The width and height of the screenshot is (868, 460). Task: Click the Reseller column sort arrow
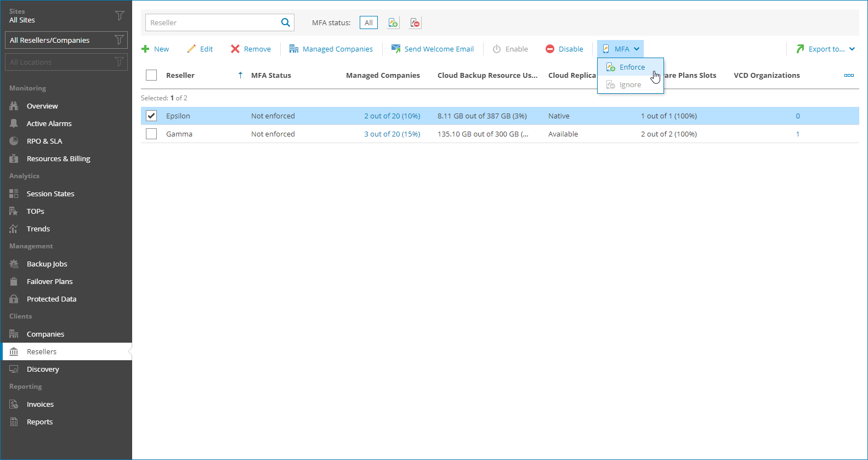tap(240, 75)
